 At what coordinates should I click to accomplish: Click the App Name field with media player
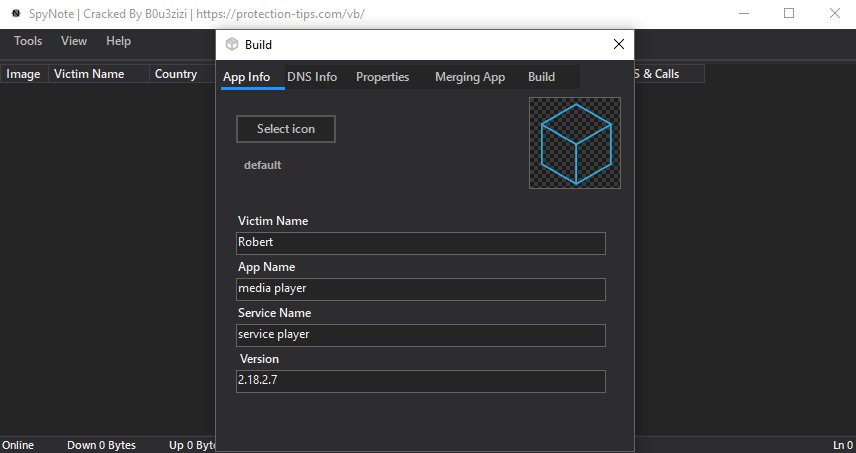(x=421, y=289)
